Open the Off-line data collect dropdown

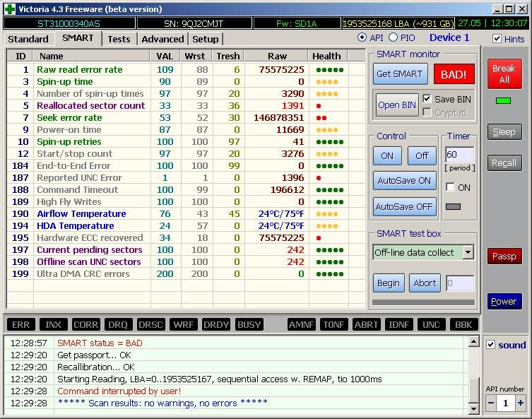[468, 252]
